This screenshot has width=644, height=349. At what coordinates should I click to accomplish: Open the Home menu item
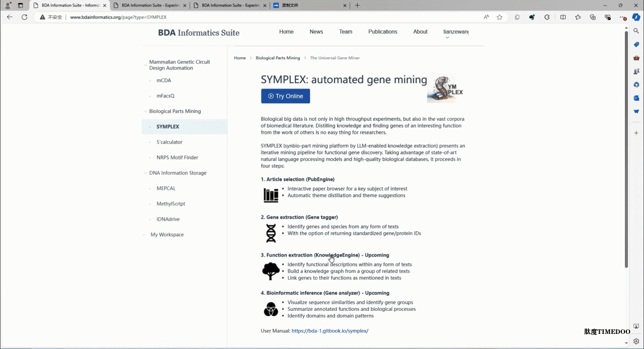(x=286, y=32)
